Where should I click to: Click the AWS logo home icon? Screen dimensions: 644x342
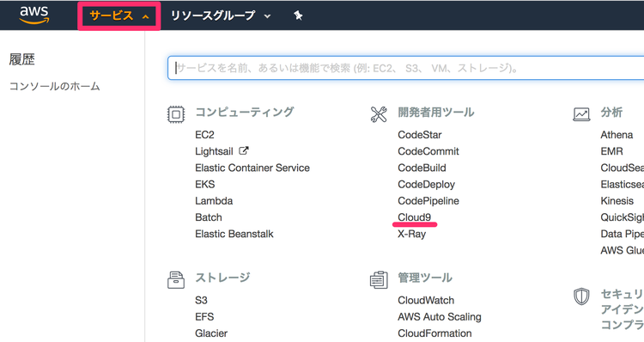click(34, 15)
